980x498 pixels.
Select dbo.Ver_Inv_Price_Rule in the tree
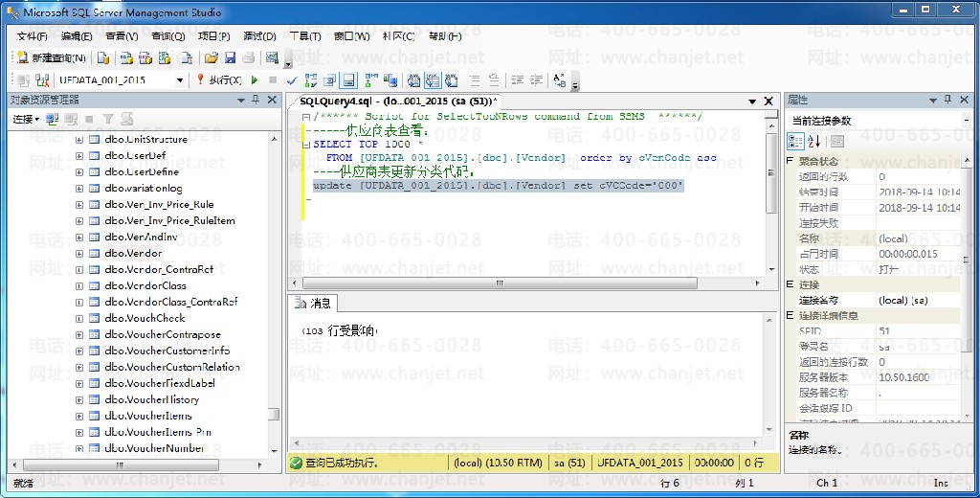click(x=160, y=205)
